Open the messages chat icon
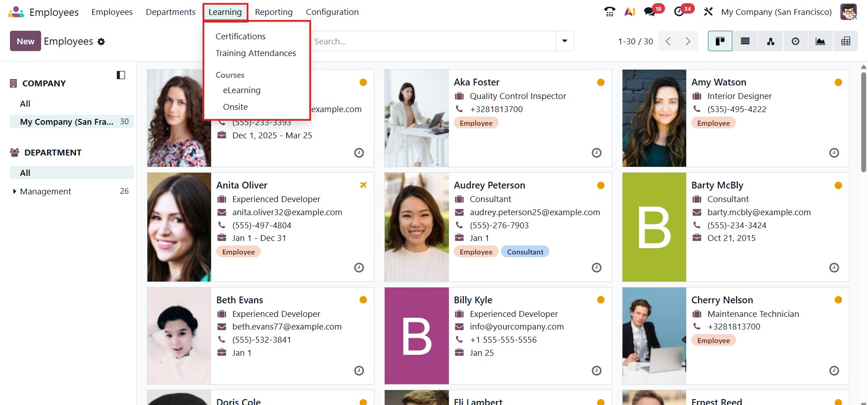The height and width of the screenshot is (405, 868). pyautogui.click(x=650, y=12)
